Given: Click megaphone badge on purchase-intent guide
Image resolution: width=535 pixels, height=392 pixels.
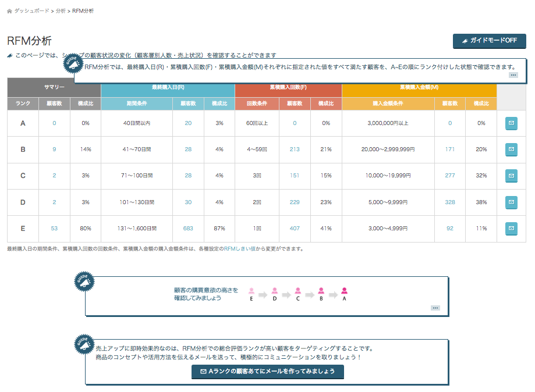Looking at the screenshot, I should click(84, 282).
